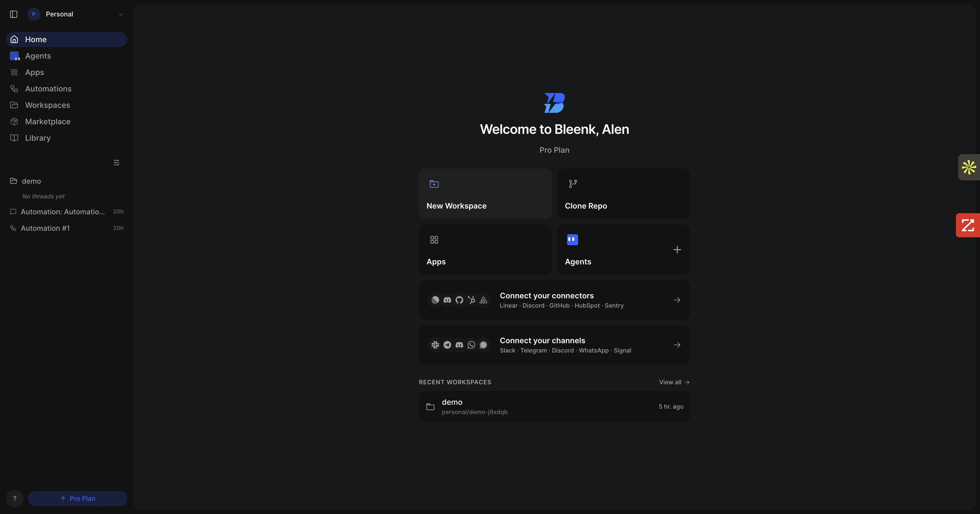Click the Discord connector icon

click(447, 300)
